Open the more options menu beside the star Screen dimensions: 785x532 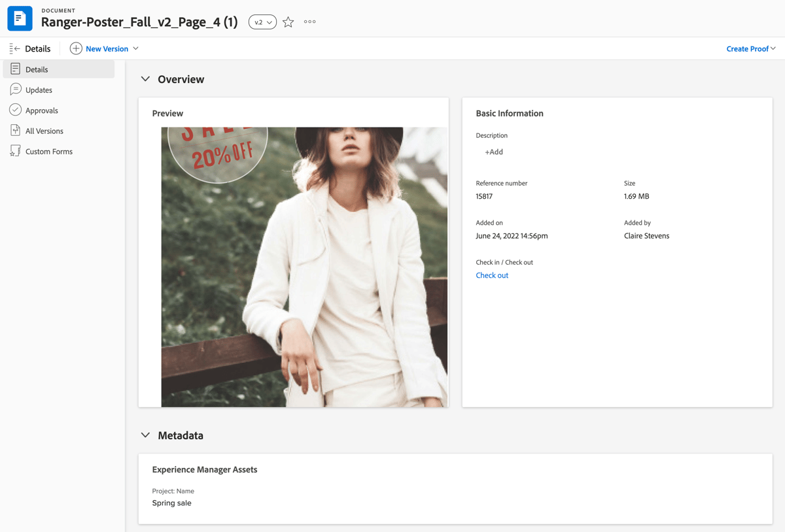click(309, 22)
